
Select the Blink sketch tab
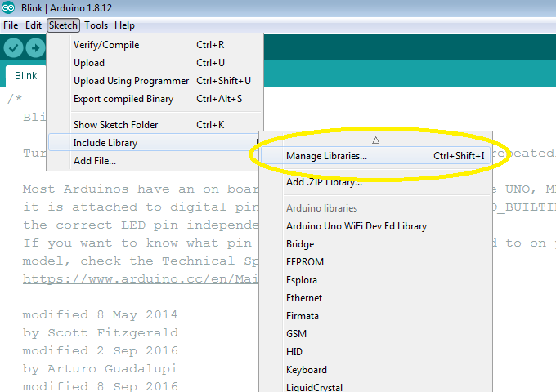pos(26,76)
